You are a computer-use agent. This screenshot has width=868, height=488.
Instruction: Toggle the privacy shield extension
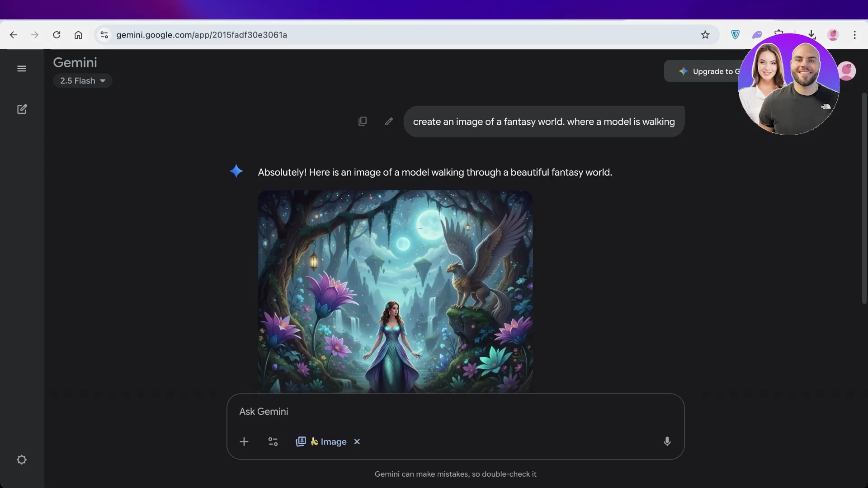pos(735,35)
